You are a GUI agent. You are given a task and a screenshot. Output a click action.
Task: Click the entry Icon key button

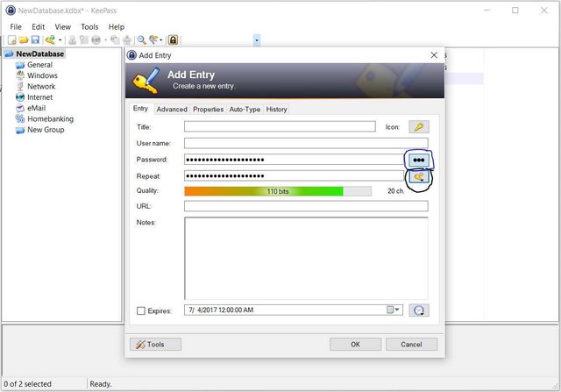tap(419, 127)
